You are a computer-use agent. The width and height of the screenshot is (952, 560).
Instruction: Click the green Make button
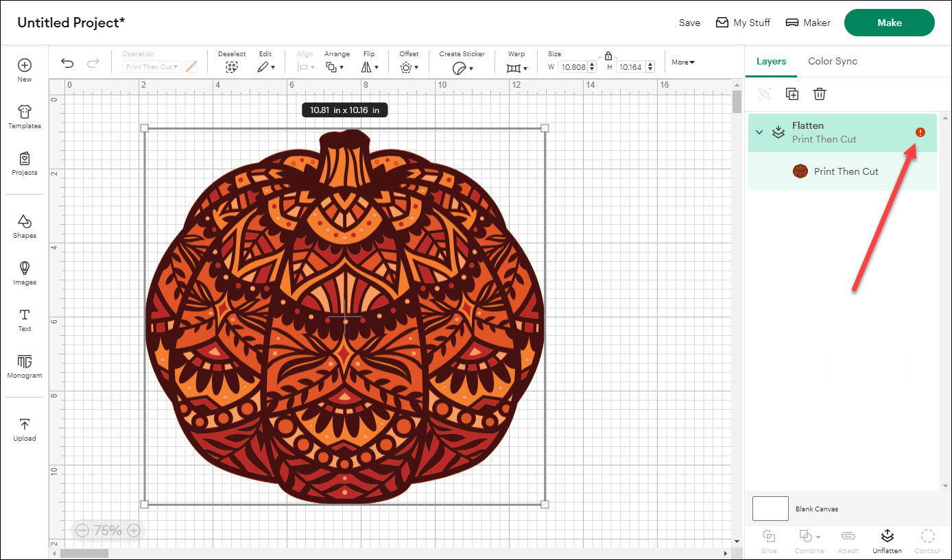889,23
